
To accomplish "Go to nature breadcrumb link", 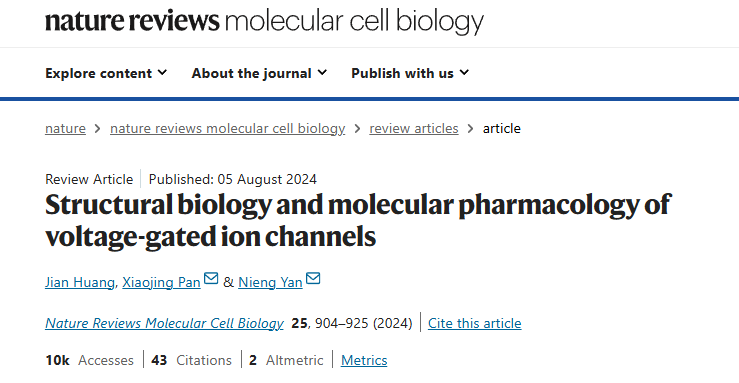I will (x=66, y=128).
